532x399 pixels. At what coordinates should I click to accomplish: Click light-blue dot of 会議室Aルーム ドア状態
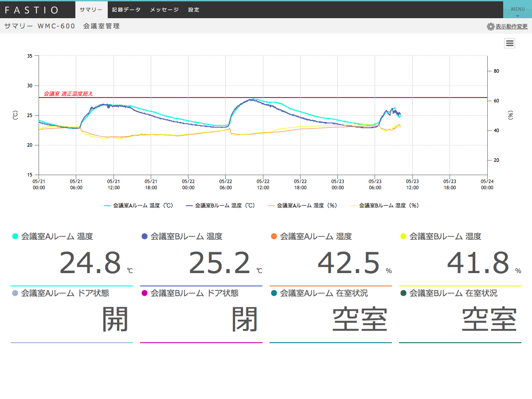pos(15,293)
